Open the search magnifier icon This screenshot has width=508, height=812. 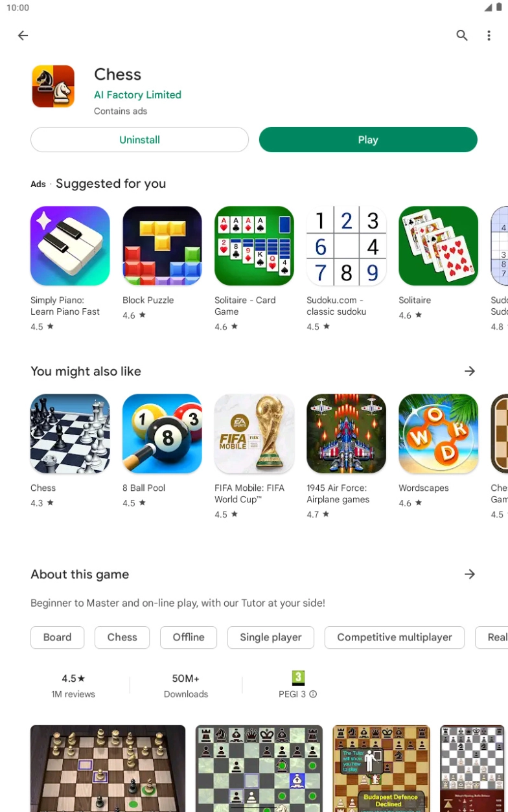[462, 36]
